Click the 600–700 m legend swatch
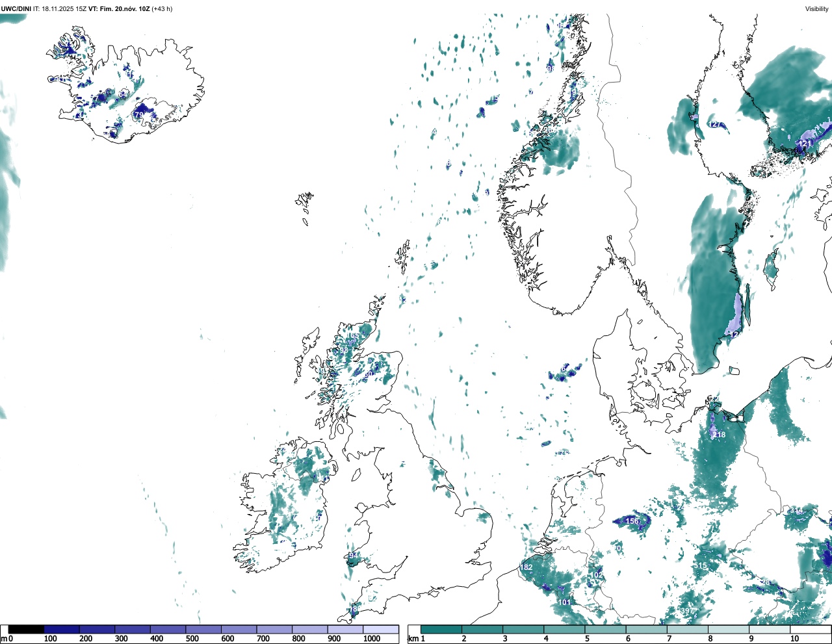 pyautogui.click(x=239, y=630)
